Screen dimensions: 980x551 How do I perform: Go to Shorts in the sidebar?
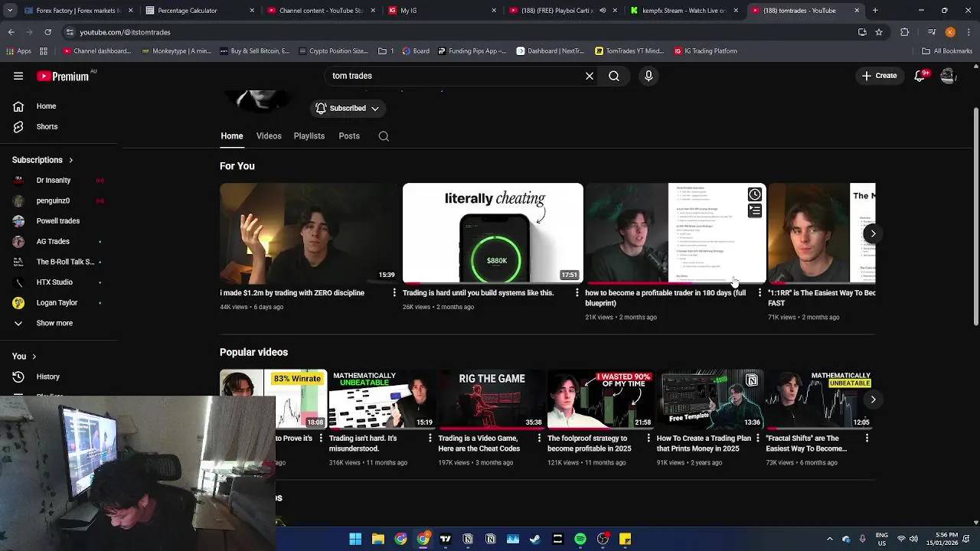(58, 127)
